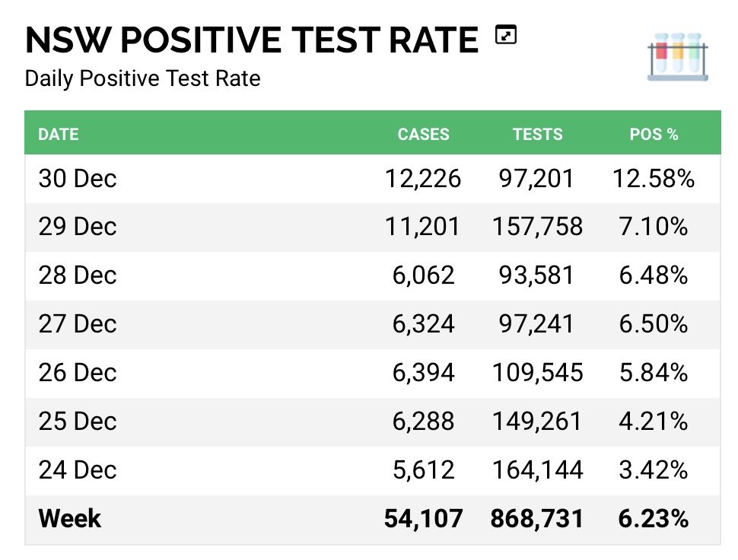Click the weekly 6.23% positive rate
The image size is (738, 560).
tap(654, 519)
